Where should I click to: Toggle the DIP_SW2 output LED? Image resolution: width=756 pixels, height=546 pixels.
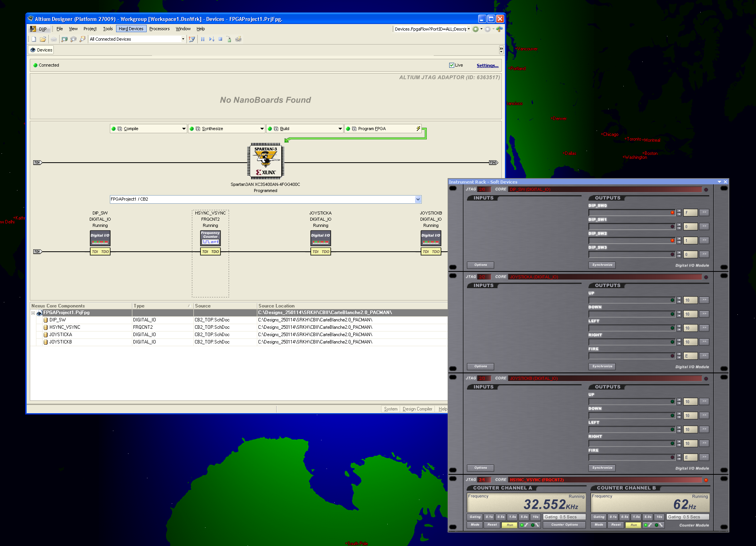(x=672, y=240)
